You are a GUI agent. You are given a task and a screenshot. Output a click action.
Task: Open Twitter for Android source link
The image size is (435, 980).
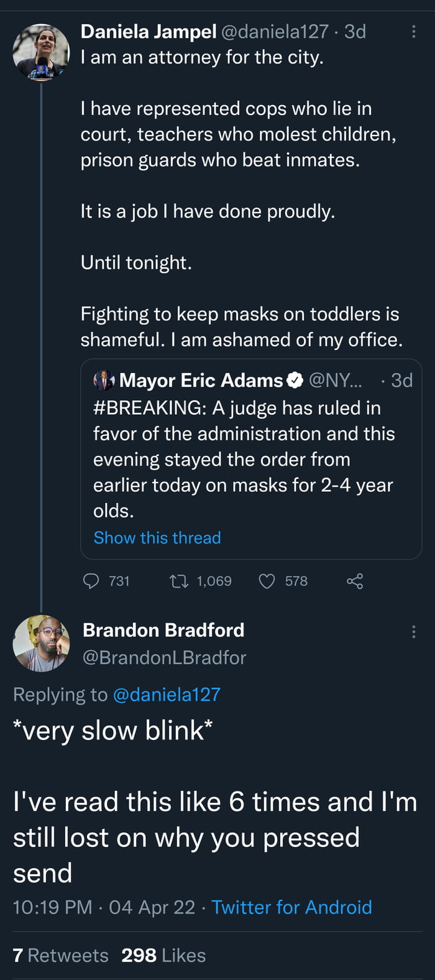pos(292,907)
